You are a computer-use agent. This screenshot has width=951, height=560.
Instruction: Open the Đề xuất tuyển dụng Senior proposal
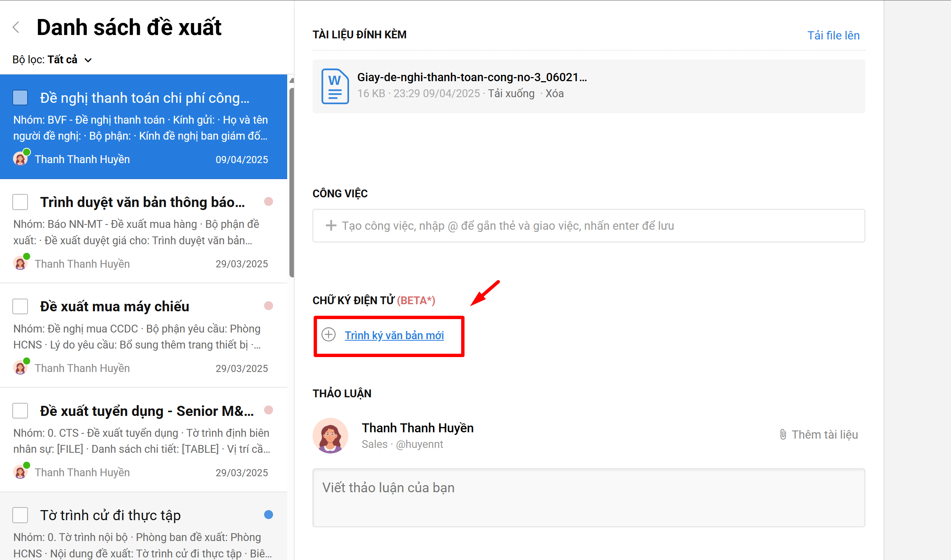146,411
